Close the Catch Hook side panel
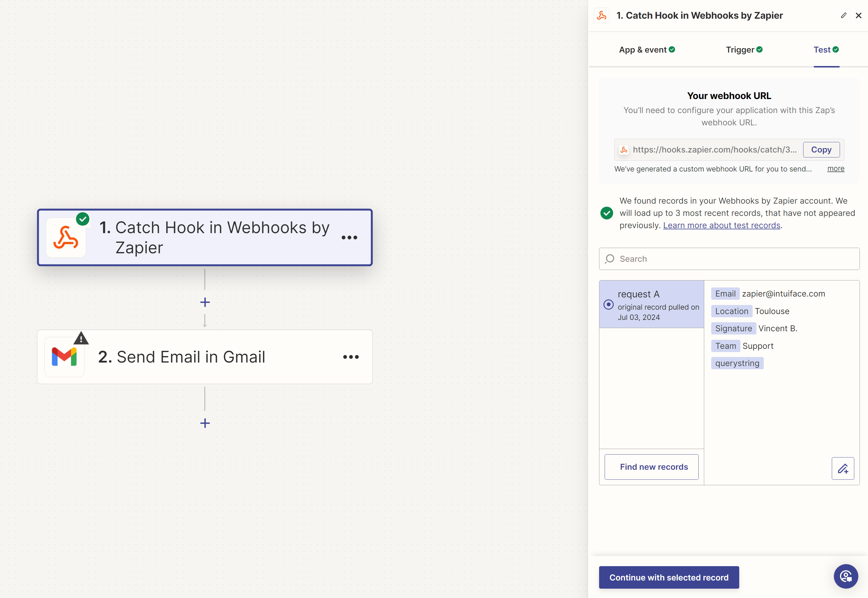Image resolution: width=868 pixels, height=598 pixels. tap(859, 15)
